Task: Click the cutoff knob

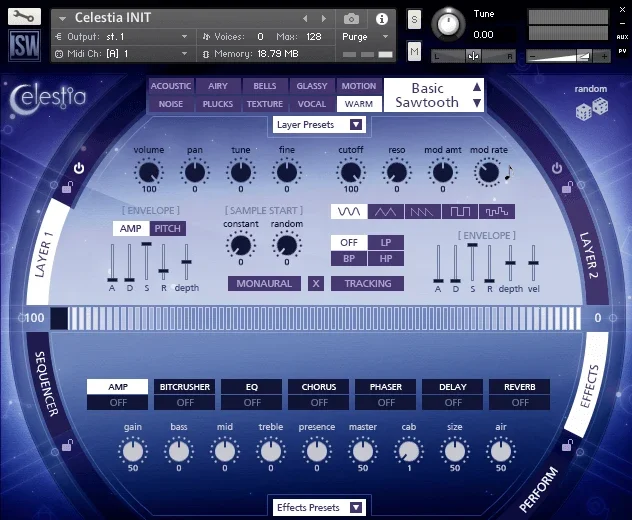Action: [351, 173]
